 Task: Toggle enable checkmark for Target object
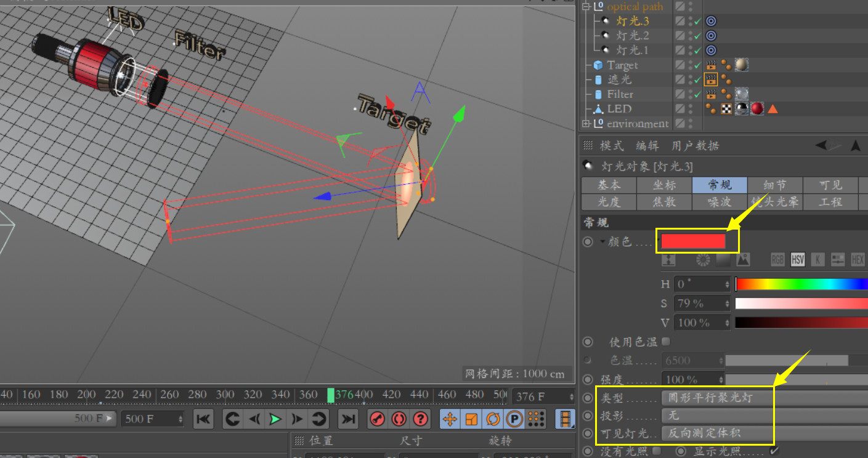point(698,65)
